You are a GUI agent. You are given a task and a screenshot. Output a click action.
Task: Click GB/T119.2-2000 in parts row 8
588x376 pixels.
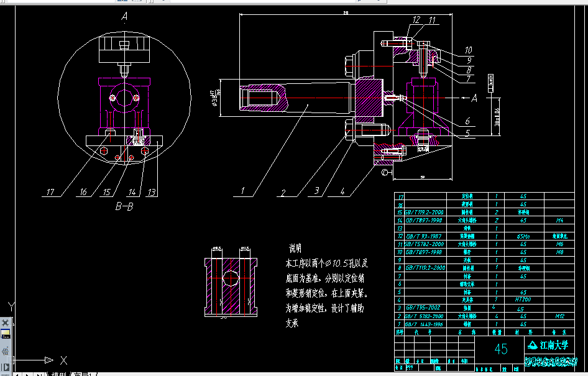[x=426, y=268]
